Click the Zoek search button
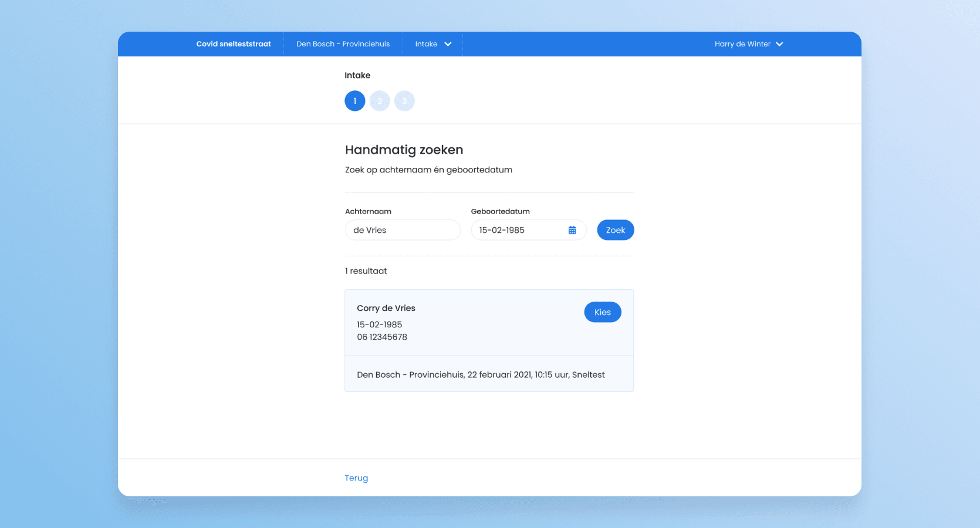Screen dimensions: 980x528 click(616, 230)
